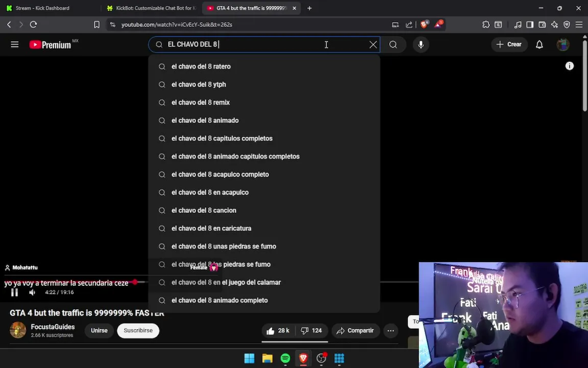Viewport: 588px width, 368px height.
Task: Open YouTube notifications bell
Action: click(539, 44)
